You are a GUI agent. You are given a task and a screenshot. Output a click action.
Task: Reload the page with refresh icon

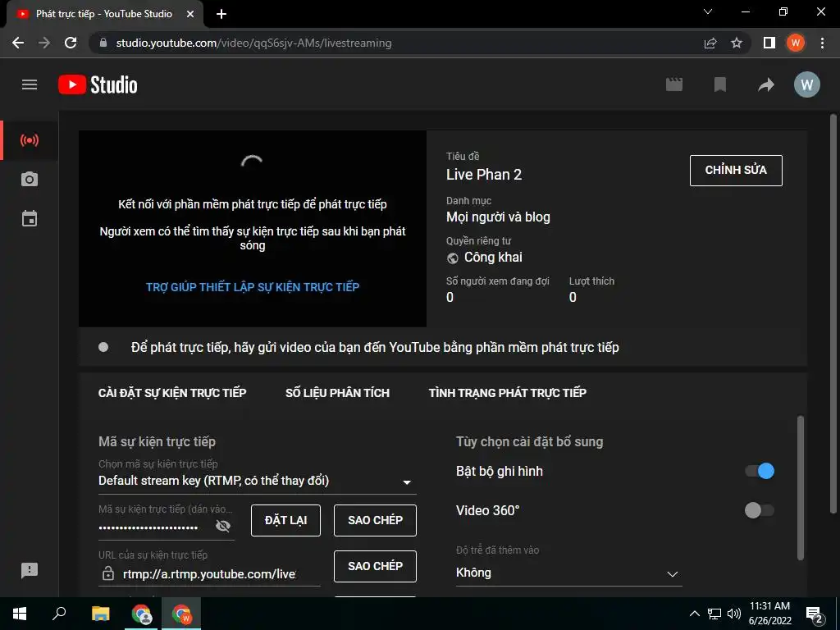(71, 43)
